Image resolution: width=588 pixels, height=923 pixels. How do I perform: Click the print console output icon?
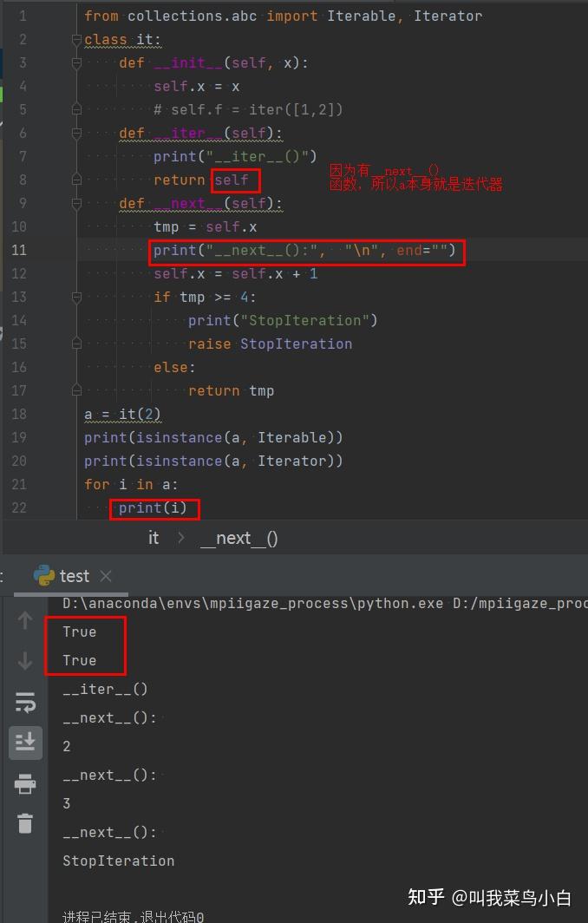25,783
